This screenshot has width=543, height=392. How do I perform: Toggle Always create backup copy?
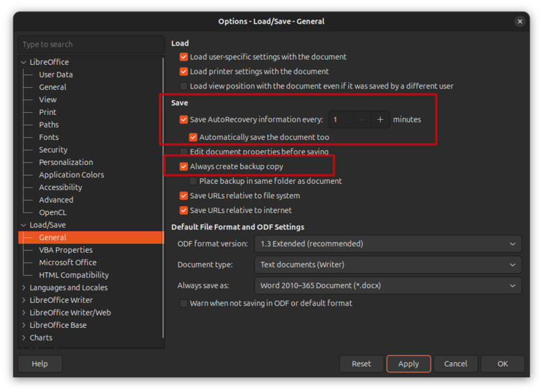pos(184,166)
